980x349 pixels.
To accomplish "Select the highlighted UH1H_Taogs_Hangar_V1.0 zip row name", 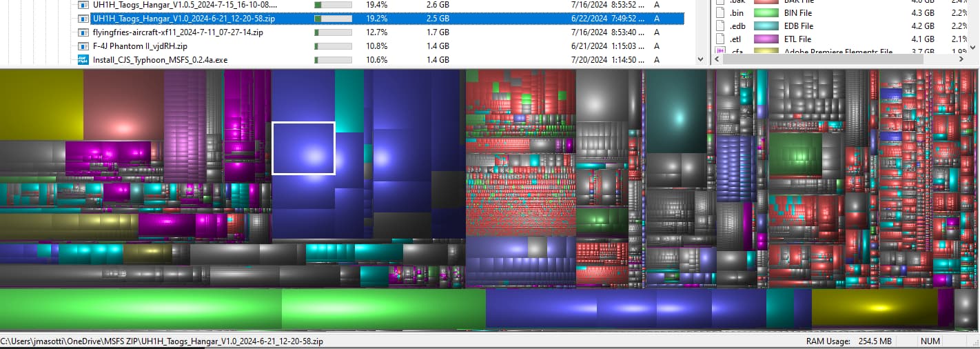I will coord(185,19).
